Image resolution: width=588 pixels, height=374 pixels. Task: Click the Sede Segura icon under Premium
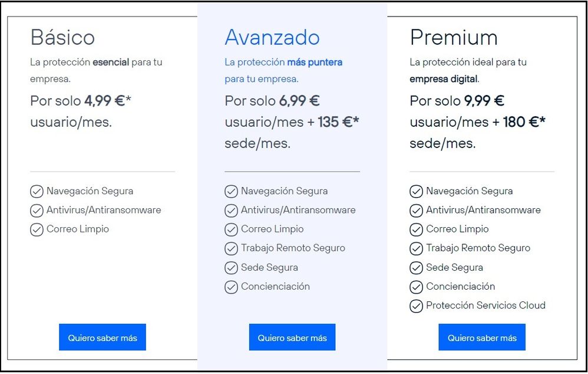coord(417,268)
